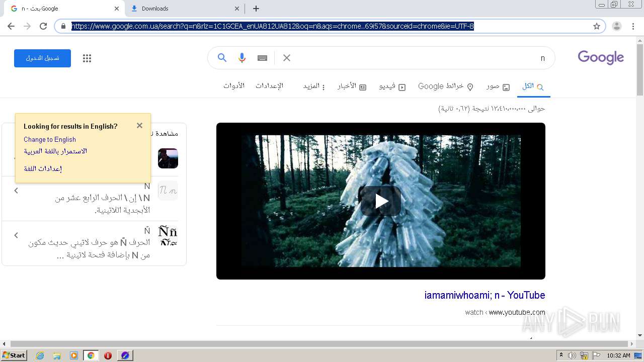The width and height of the screenshot is (644, 362).
Task: Open language settings link in popup
Action: (43, 168)
